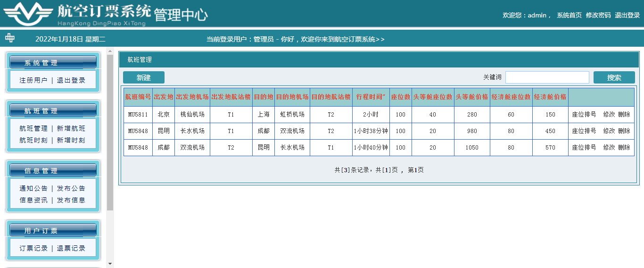This screenshot has height=268, width=644.
Task: Open 新增航班 in the sidebar menu
Action: [x=71, y=128]
